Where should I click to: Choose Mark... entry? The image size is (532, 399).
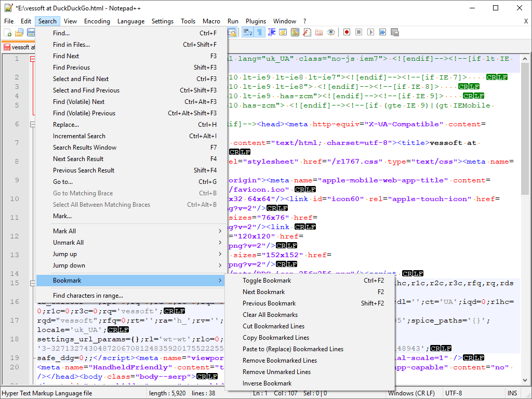pos(130,216)
